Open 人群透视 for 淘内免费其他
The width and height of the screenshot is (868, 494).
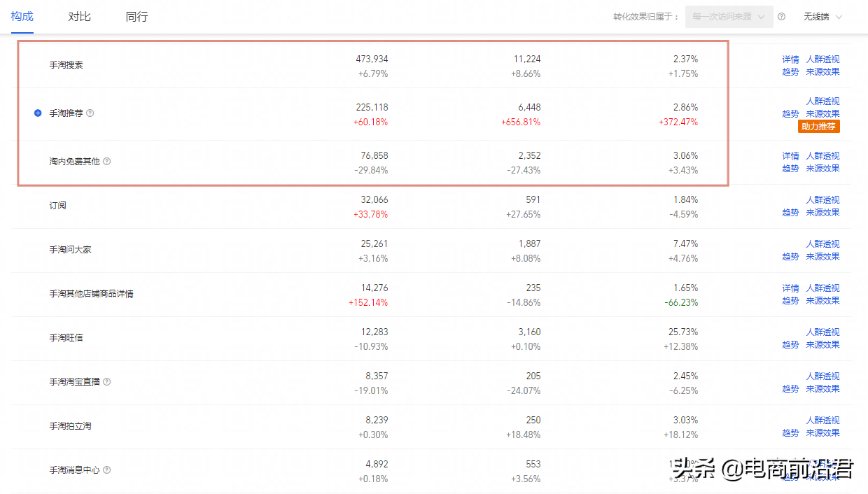pos(822,156)
